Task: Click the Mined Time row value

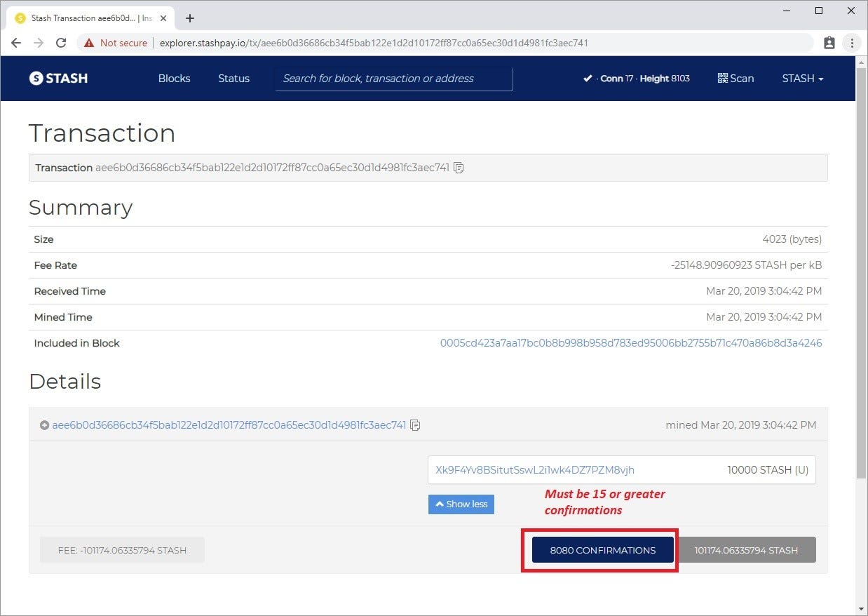Action: tap(764, 317)
